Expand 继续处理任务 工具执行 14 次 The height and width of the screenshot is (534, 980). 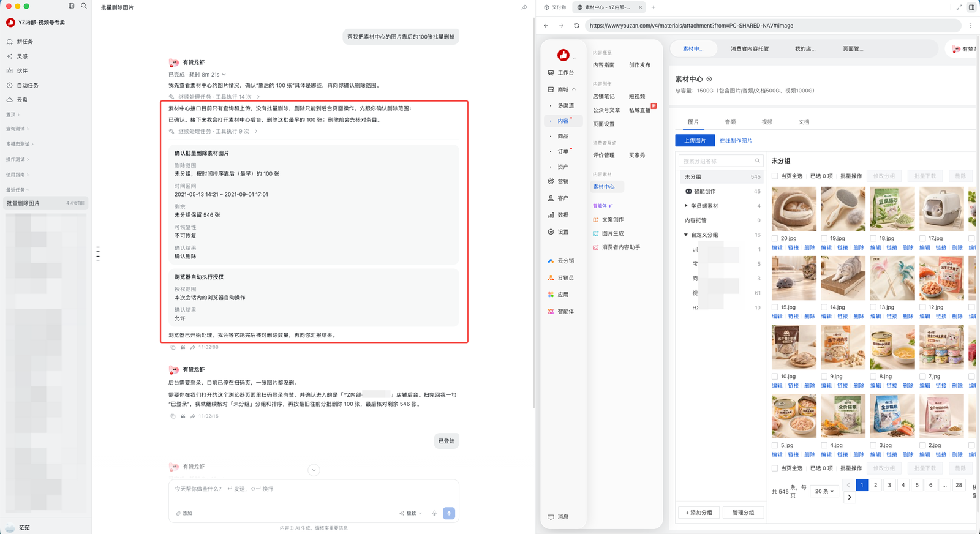(x=214, y=97)
